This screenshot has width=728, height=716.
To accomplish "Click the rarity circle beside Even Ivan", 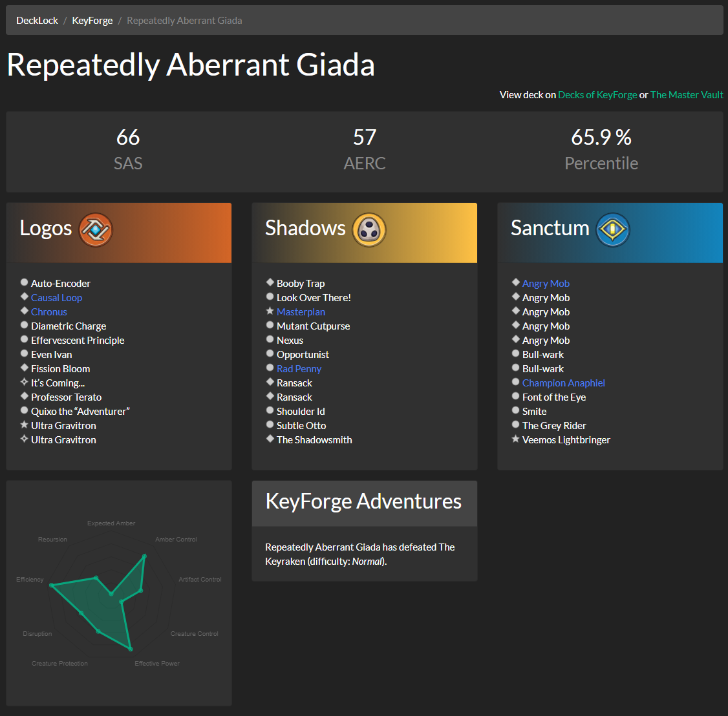I will click(x=24, y=353).
